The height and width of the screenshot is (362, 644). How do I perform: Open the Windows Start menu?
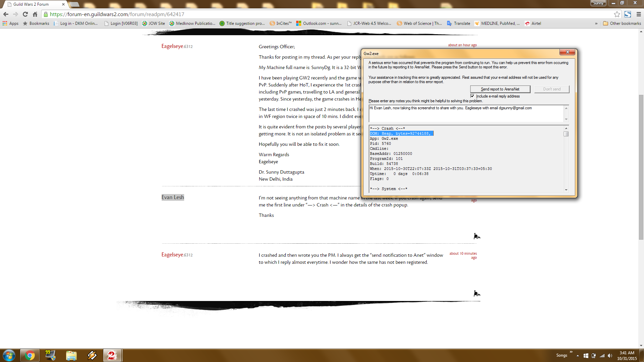tap(9, 355)
